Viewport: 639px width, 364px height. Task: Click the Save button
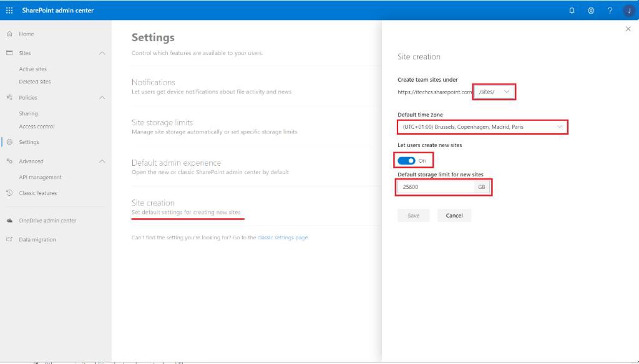(414, 216)
